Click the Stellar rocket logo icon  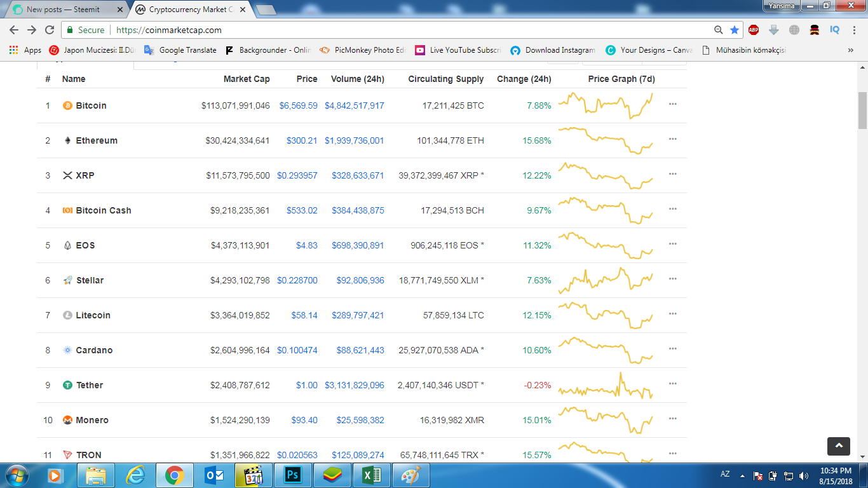point(67,280)
